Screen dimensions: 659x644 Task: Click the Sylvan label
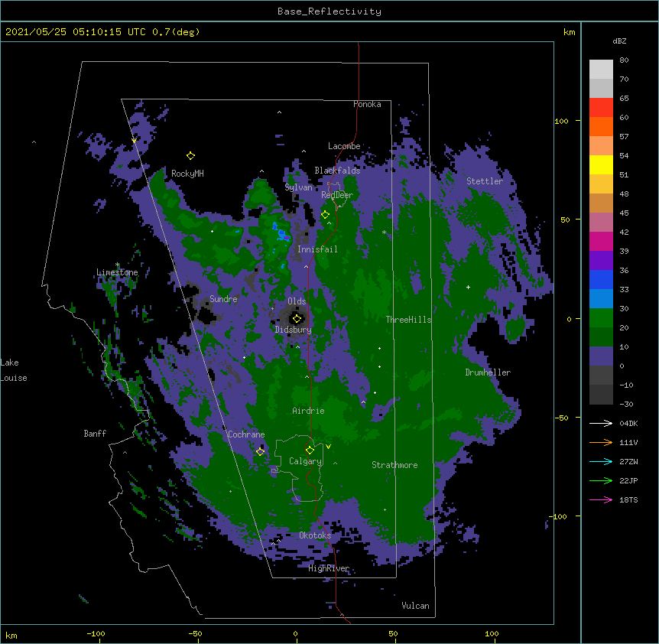click(298, 187)
